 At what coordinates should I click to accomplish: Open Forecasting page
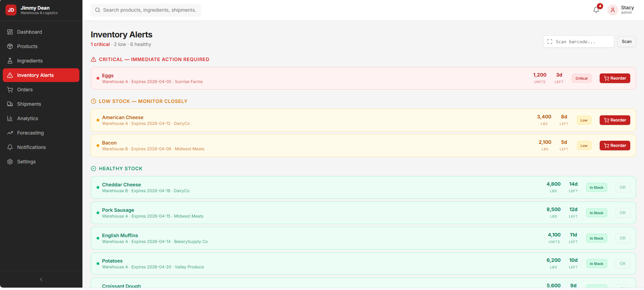tap(41, 133)
